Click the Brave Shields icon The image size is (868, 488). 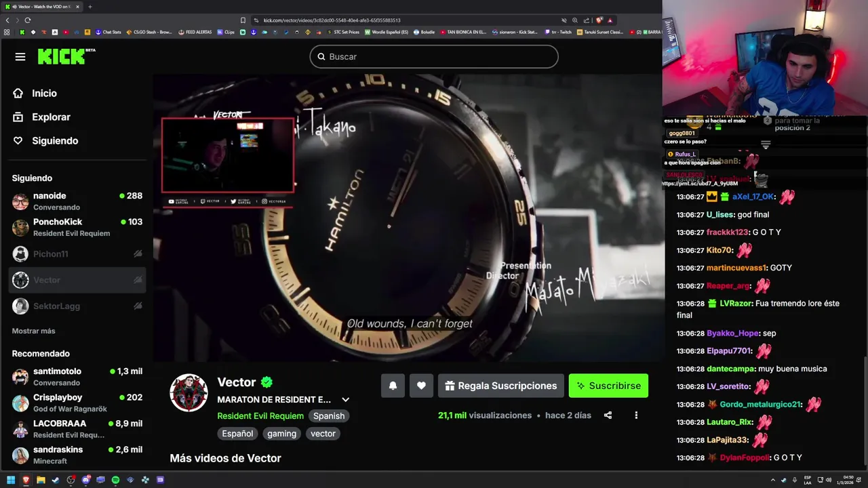click(598, 20)
